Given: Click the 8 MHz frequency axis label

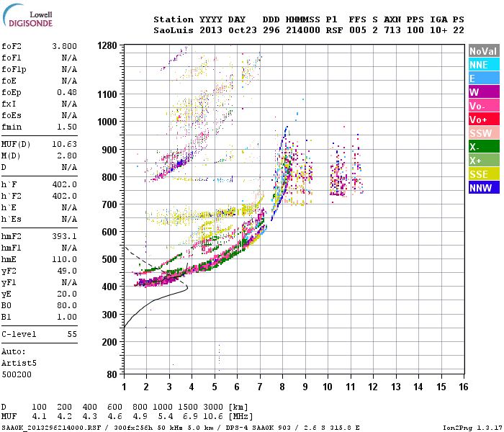Looking at the screenshot, I should (282, 387).
